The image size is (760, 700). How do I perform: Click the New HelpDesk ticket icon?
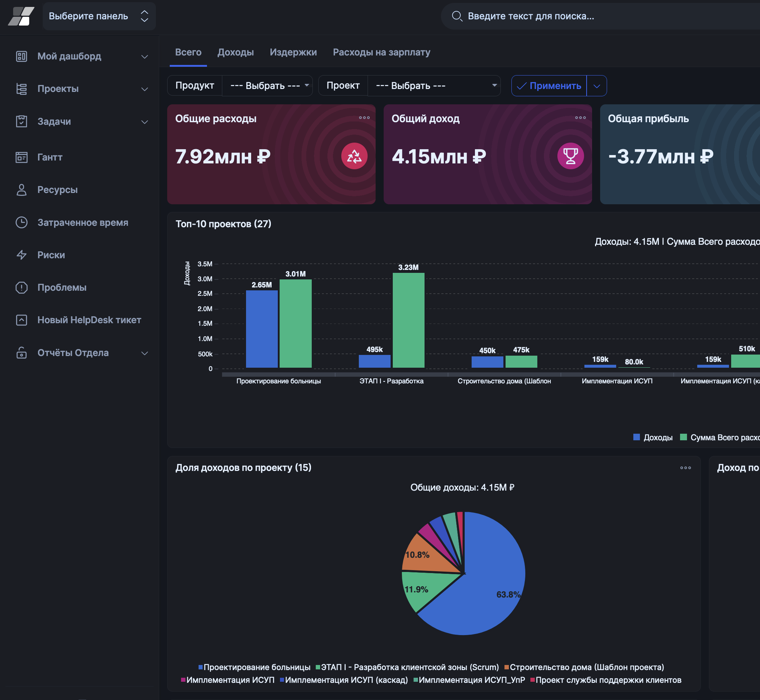coord(21,320)
